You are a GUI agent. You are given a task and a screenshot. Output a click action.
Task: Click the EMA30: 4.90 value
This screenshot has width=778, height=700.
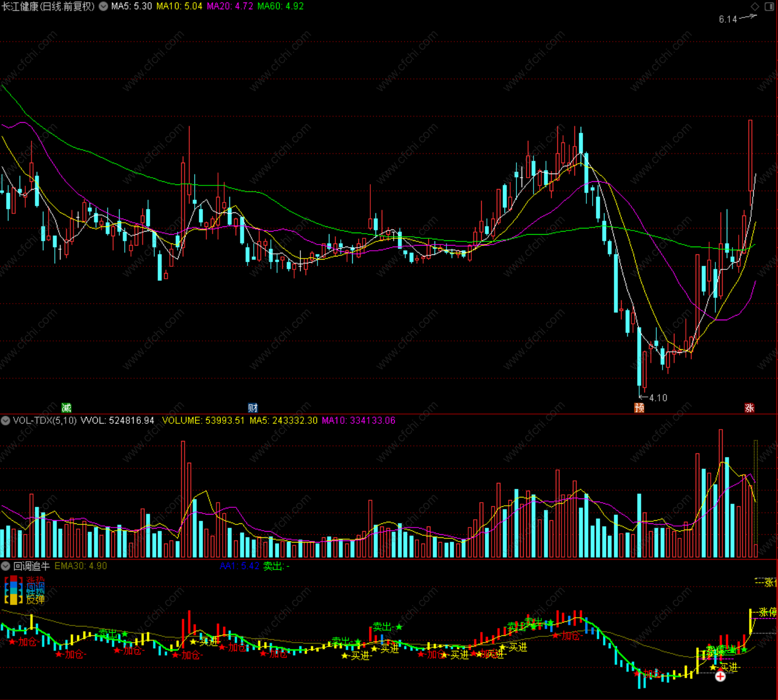(x=81, y=566)
